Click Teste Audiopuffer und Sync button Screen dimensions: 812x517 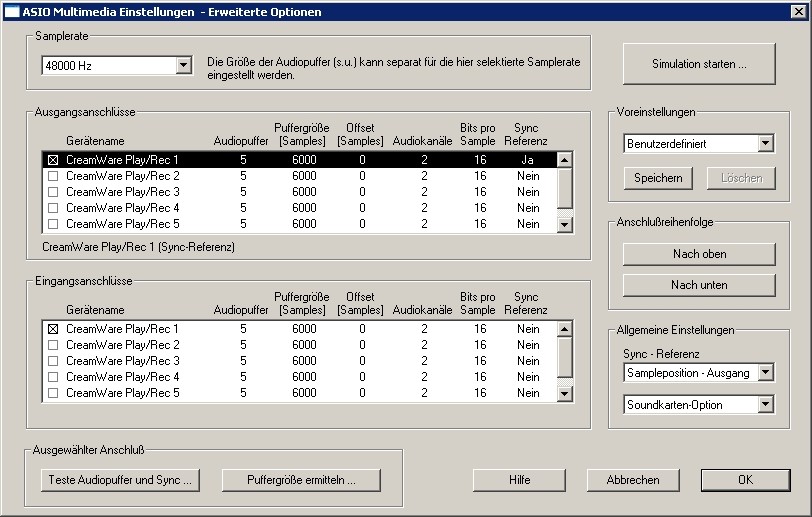click(x=120, y=480)
